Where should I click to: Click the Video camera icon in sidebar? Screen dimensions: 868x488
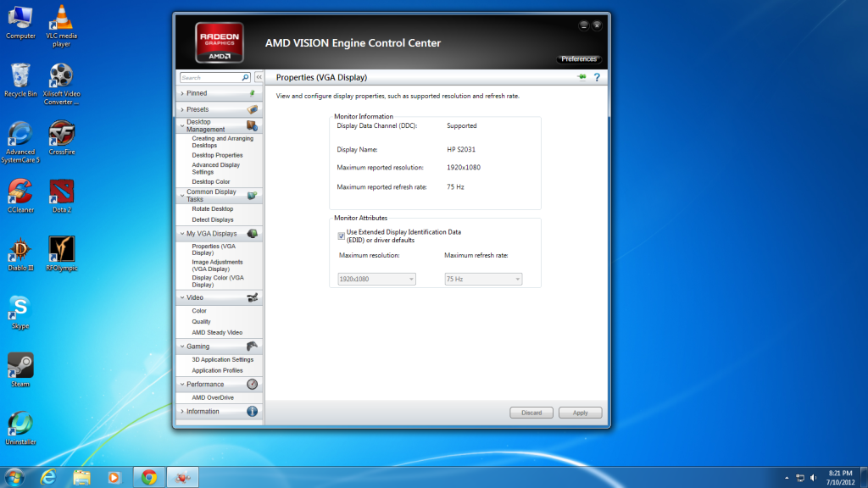pyautogui.click(x=252, y=297)
